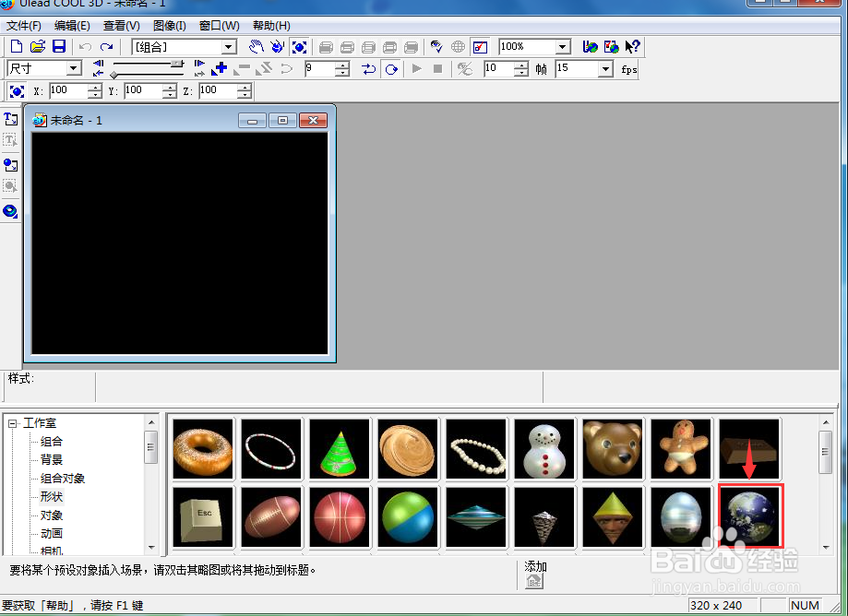848x616 pixels.
Task: Select 组合对象 in the studio tree
Action: 63,479
